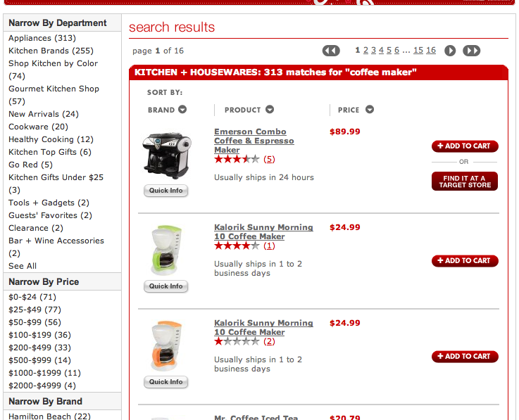Sort results by Product arrow
The width and height of the screenshot is (519, 420).
click(270, 110)
